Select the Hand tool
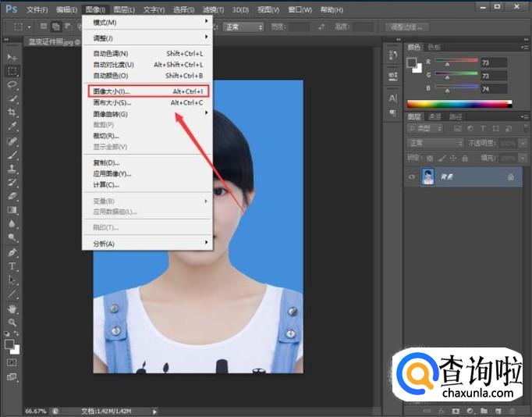Screen dimensions: 532x417 pyautogui.click(x=12, y=308)
